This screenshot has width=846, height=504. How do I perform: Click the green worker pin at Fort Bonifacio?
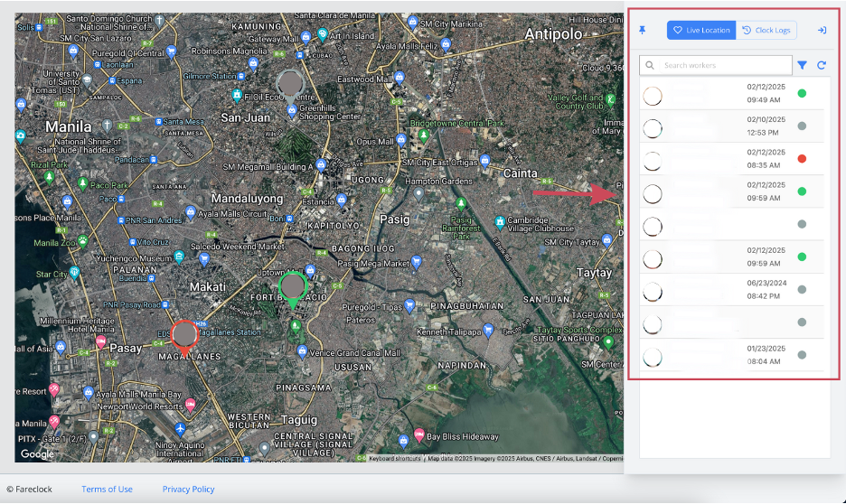click(x=293, y=289)
